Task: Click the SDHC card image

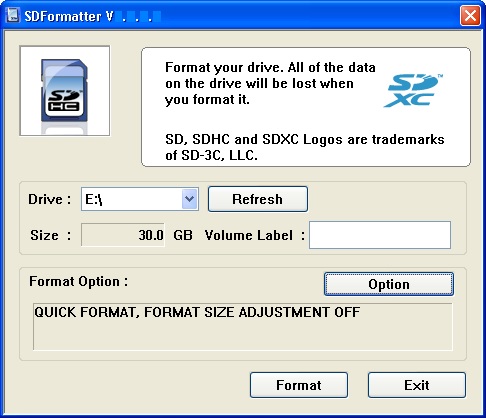Action: tap(65, 91)
